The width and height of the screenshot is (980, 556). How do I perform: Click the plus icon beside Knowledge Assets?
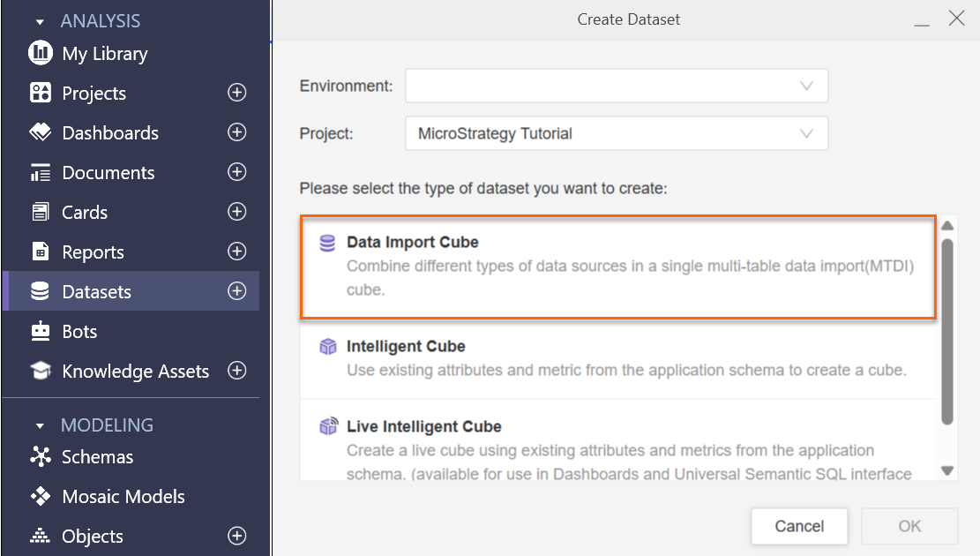[236, 371]
